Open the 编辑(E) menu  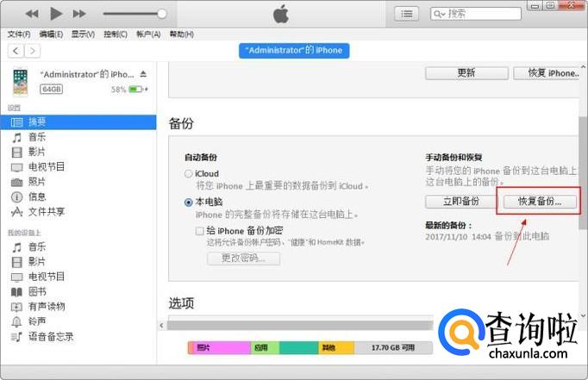click(51, 34)
